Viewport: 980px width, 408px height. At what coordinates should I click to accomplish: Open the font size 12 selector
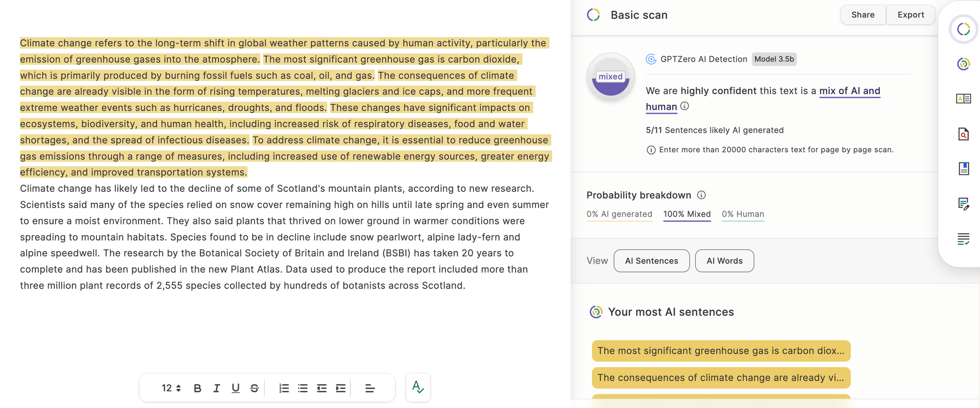click(171, 388)
